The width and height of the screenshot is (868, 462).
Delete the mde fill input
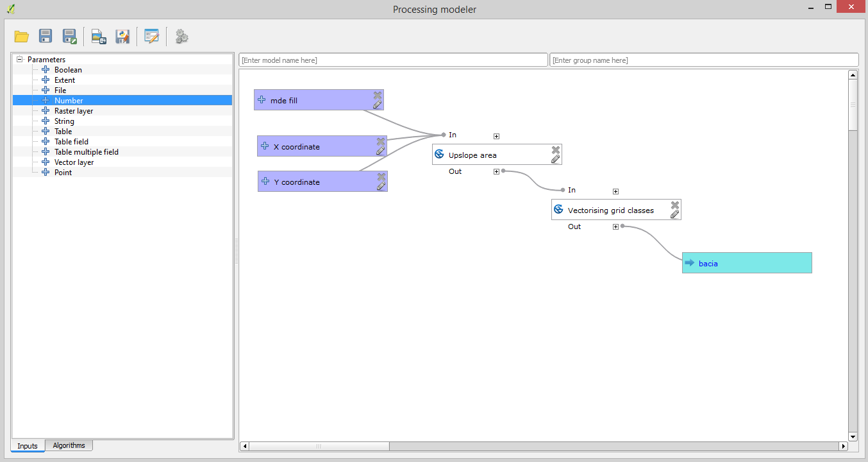click(378, 95)
